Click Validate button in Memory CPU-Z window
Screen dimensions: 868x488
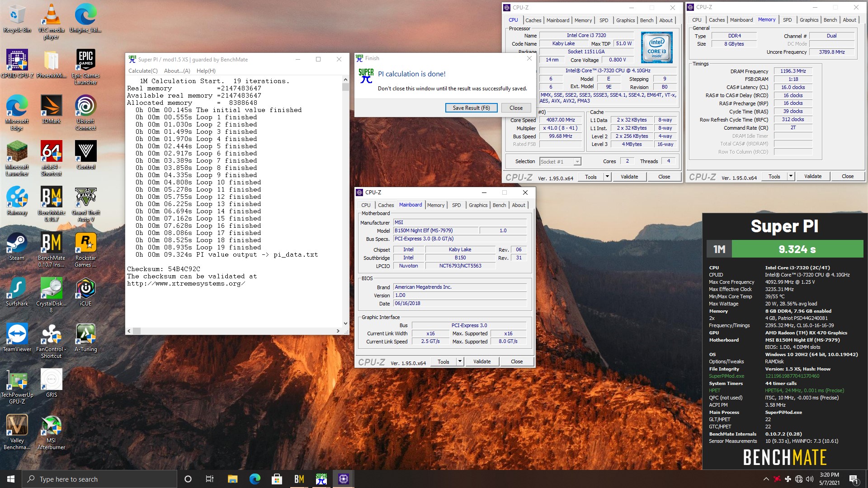pyautogui.click(x=812, y=176)
